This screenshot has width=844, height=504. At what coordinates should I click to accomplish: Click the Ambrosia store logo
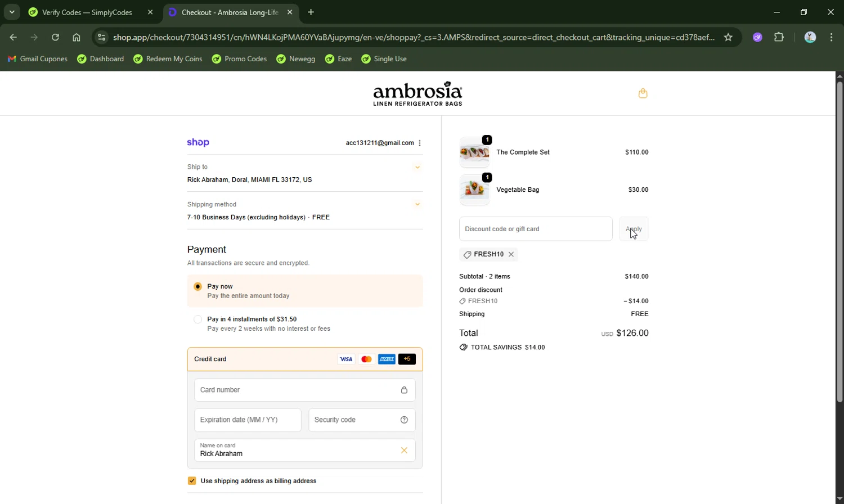pos(417,93)
